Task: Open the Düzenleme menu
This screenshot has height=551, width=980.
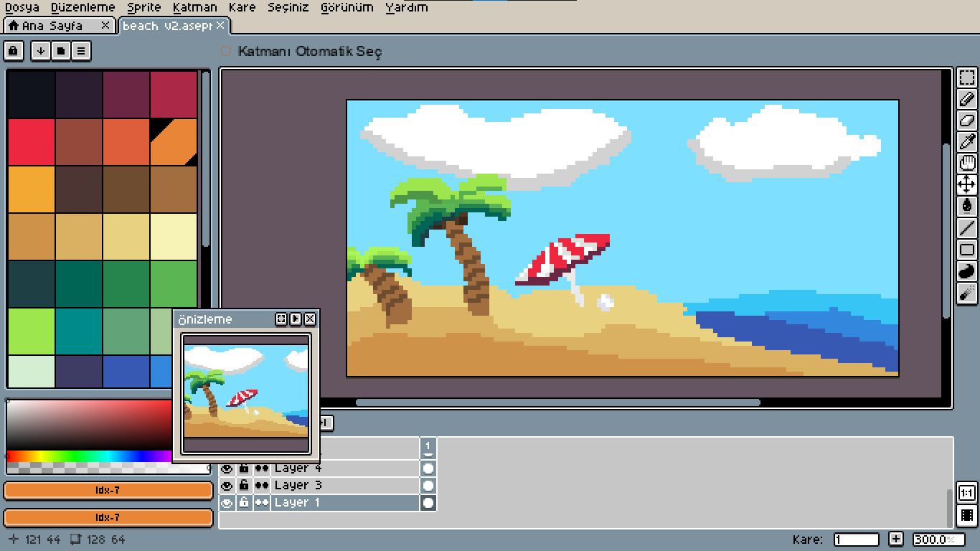Action: tap(83, 7)
